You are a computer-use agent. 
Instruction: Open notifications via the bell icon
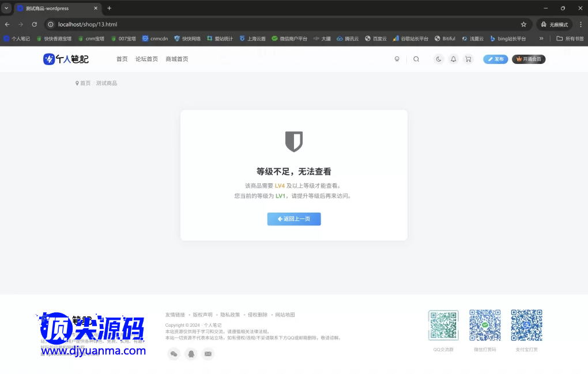(454, 59)
